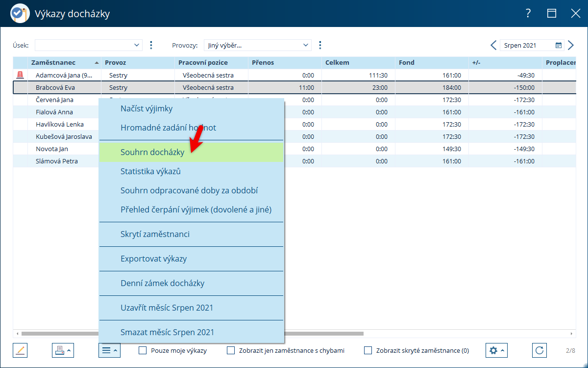
Task: Click Fond value 184:00
Action: click(x=451, y=87)
